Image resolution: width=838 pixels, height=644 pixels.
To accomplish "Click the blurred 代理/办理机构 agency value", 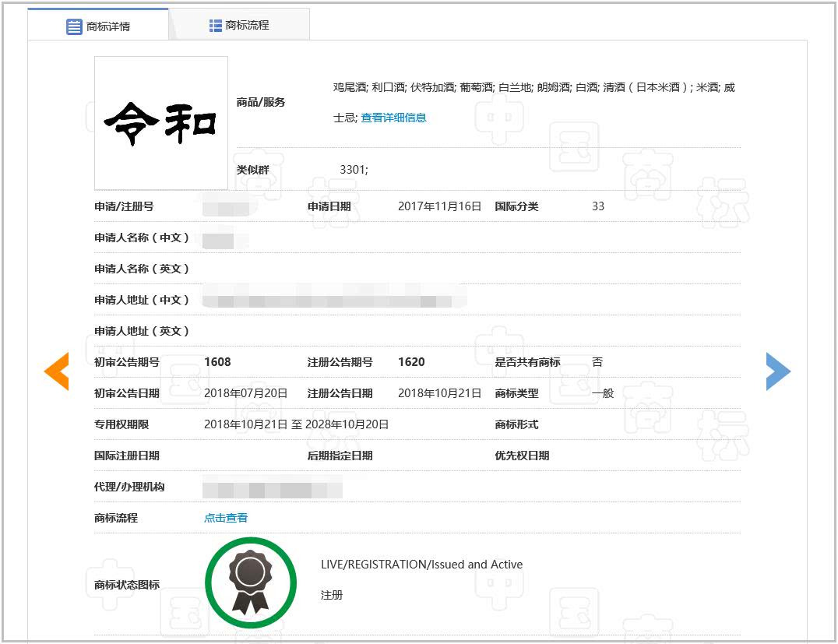I will (272, 489).
